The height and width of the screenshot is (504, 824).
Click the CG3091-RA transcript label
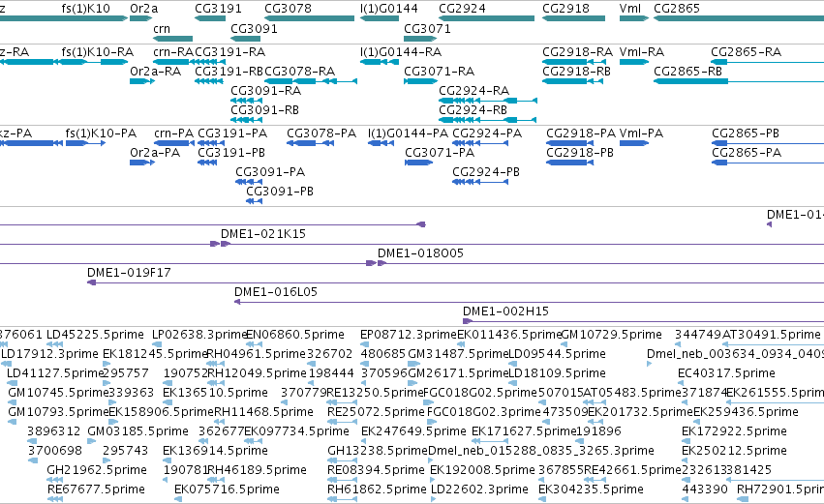[266, 91]
